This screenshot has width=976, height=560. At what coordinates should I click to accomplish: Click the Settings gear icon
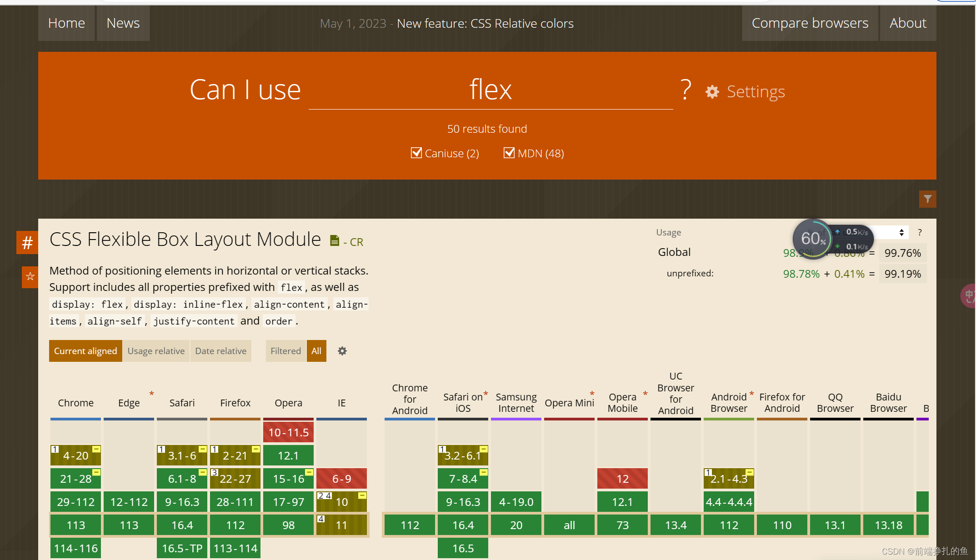coord(712,92)
